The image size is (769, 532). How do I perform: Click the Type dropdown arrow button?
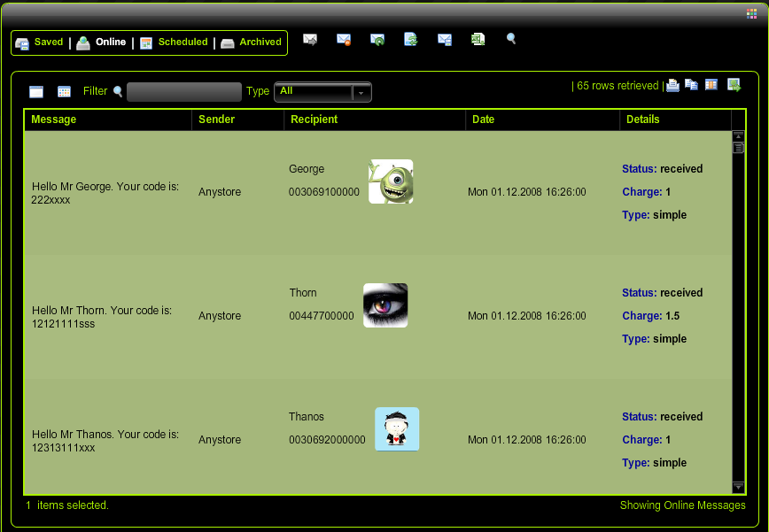361,93
